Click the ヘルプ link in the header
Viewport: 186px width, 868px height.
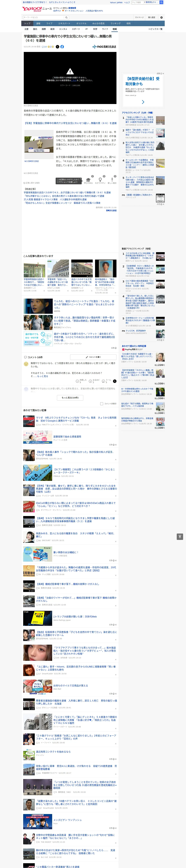pos(127,2)
